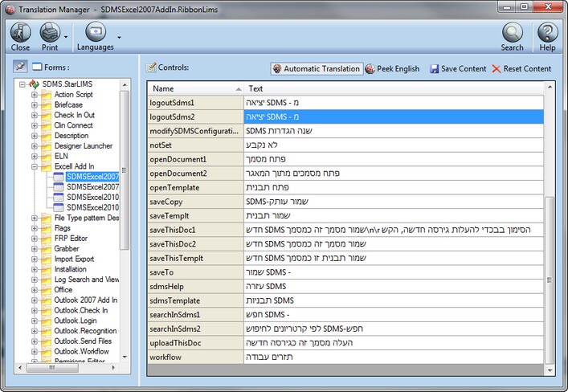
Task: Click the forms tree horizontal scrollbar thumb
Action: click(x=52, y=367)
